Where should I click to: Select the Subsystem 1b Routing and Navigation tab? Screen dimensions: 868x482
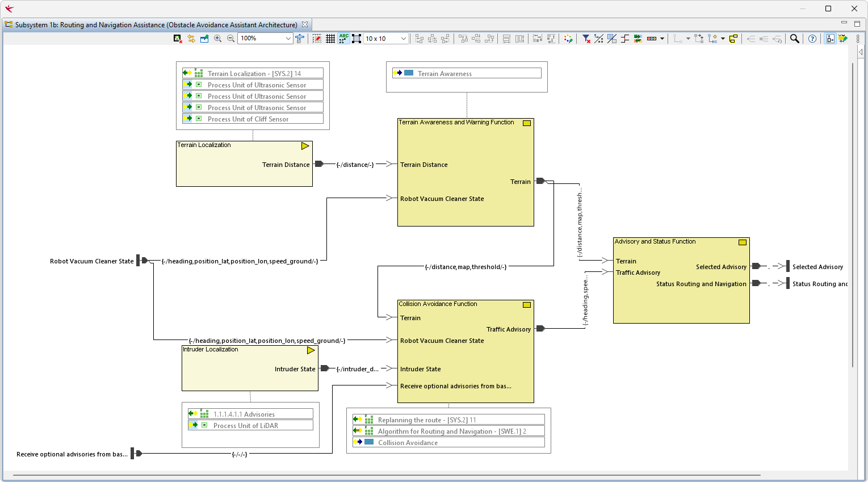coord(156,25)
